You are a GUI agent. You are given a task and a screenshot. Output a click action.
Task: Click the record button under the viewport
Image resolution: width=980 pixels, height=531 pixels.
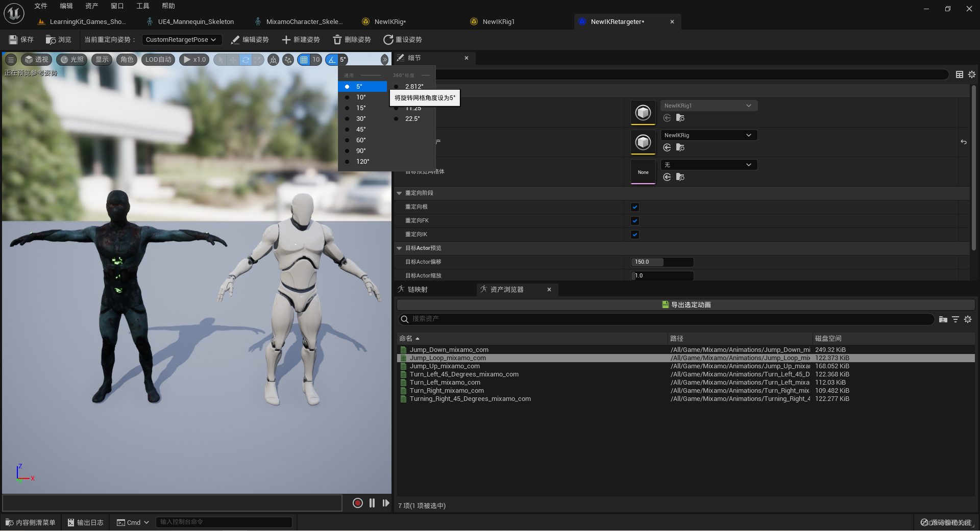click(358, 503)
